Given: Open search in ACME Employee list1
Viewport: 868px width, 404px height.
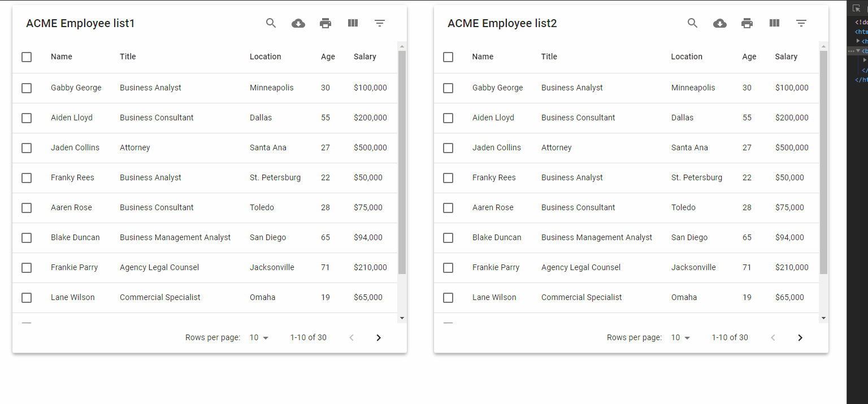Looking at the screenshot, I should pyautogui.click(x=271, y=23).
